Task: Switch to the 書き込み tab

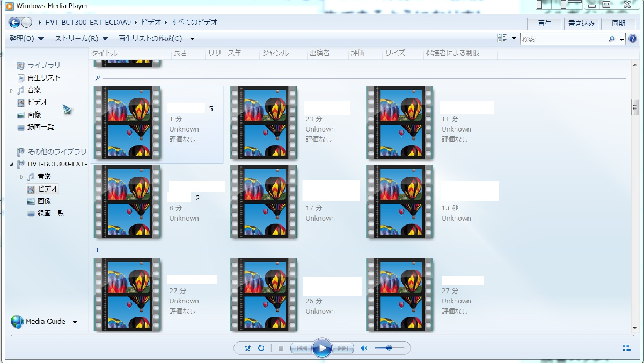Action: point(582,24)
